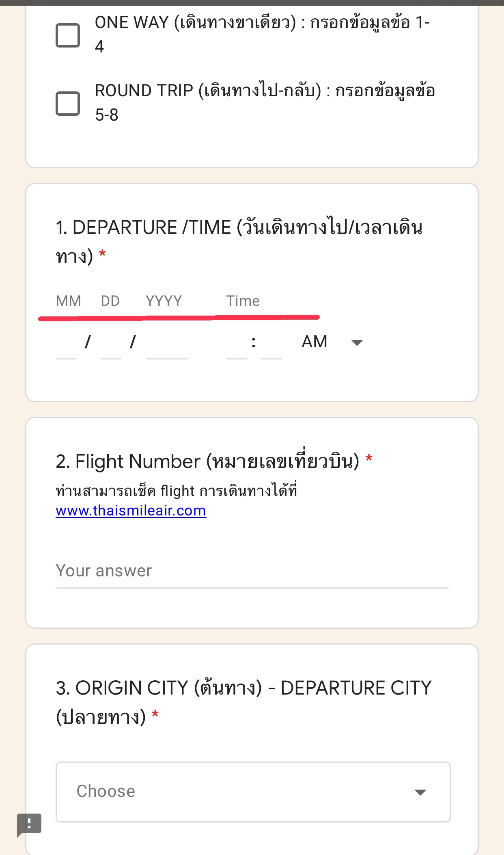The image size is (504, 855).
Task: Click the '2. Flight Number' question title
Action: pos(207,462)
